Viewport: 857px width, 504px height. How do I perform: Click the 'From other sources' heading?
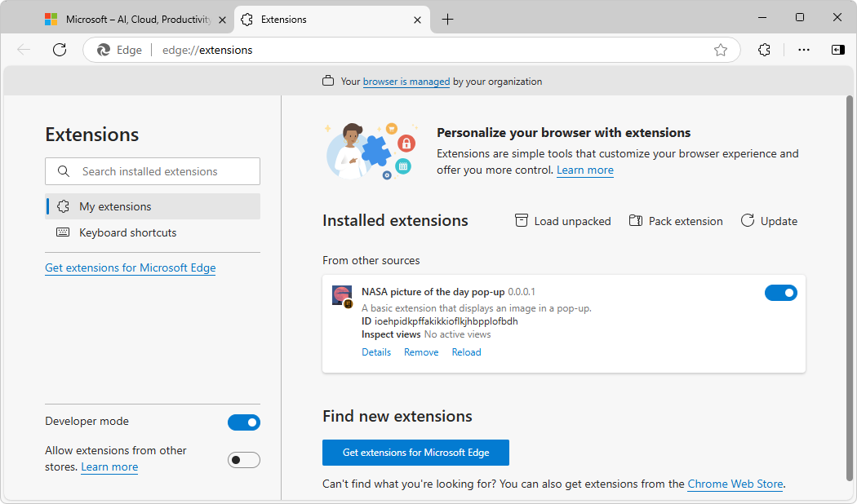coord(371,260)
